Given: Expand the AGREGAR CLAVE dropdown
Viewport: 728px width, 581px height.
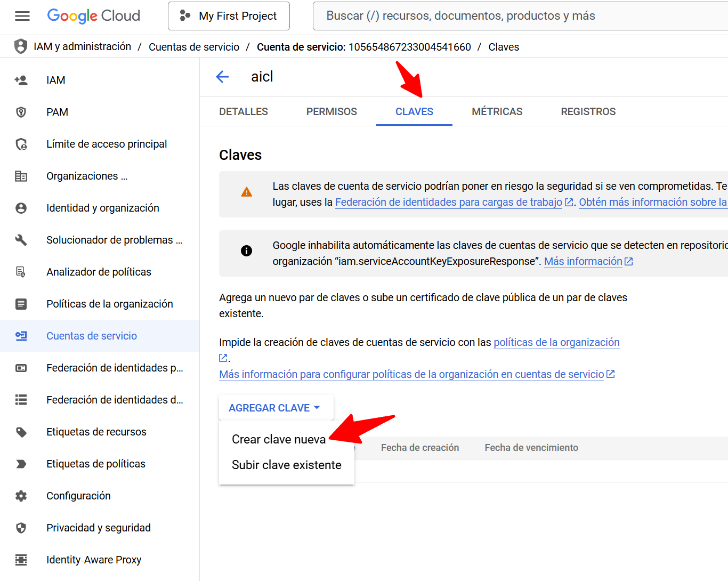Looking at the screenshot, I should (275, 408).
